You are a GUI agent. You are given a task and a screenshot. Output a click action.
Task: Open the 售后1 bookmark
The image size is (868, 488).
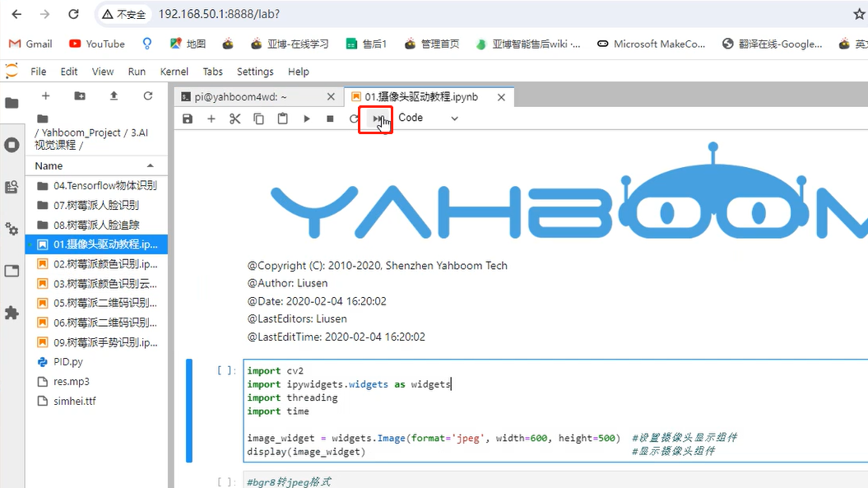click(x=366, y=44)
